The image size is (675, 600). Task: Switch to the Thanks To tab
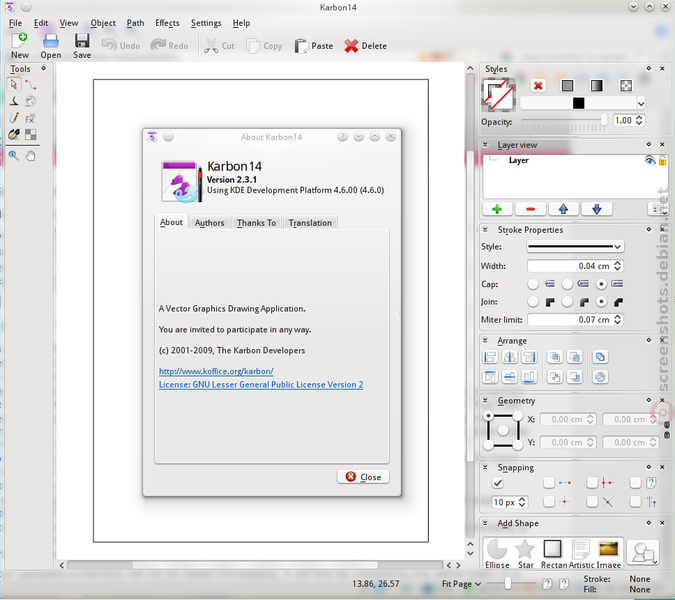point(257,223)
